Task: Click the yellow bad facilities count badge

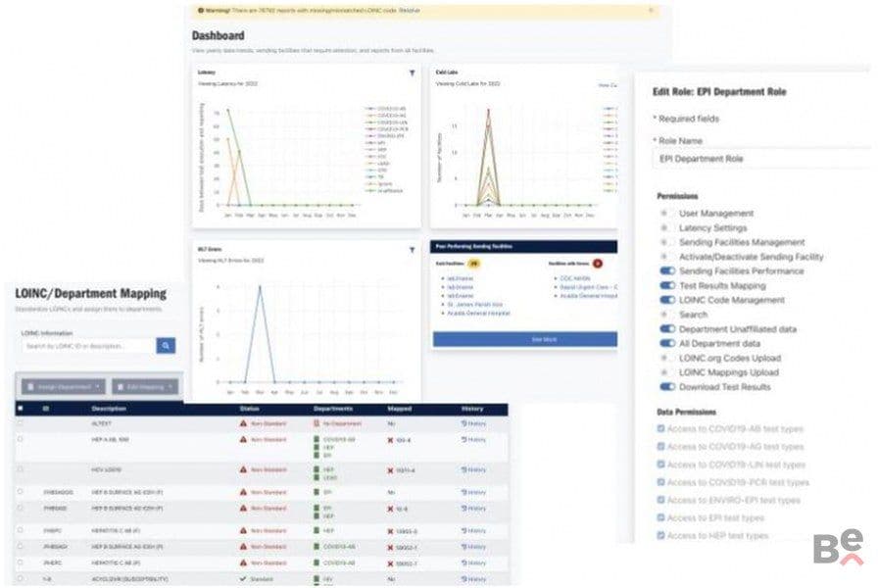Action: (473, 264)
